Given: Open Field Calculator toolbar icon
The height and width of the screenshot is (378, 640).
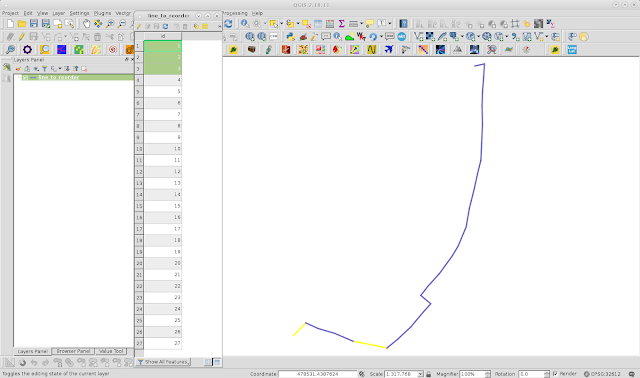Looking at the screenshot, I should [330, 24].
